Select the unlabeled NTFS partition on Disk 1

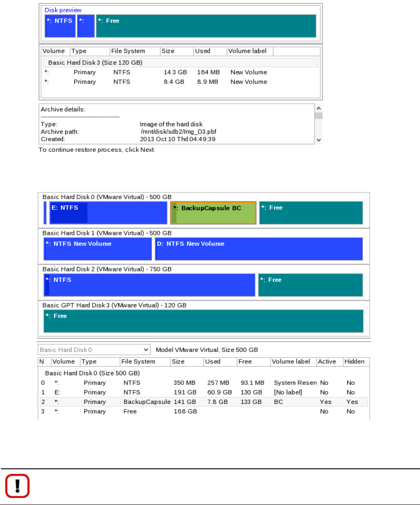coord(97,249)
